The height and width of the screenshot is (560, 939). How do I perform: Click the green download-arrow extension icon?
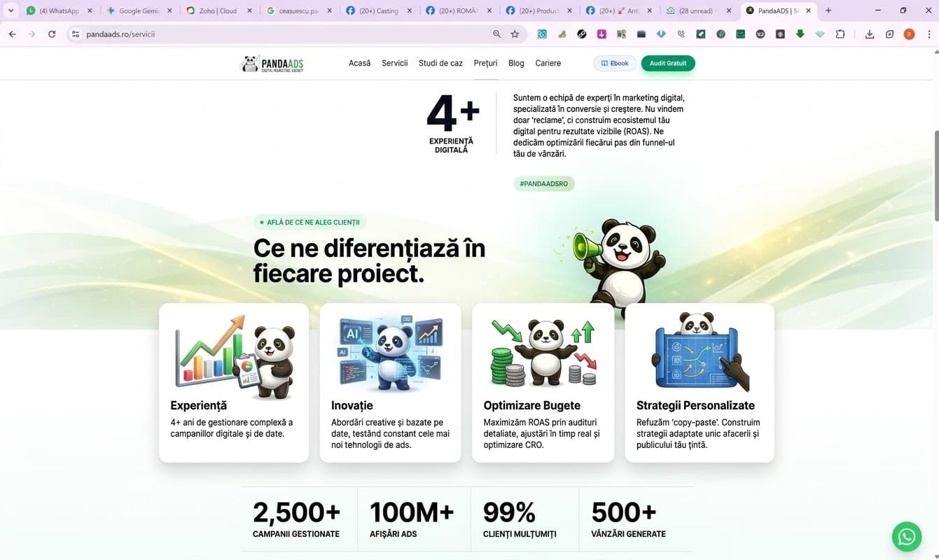(800, 34)
